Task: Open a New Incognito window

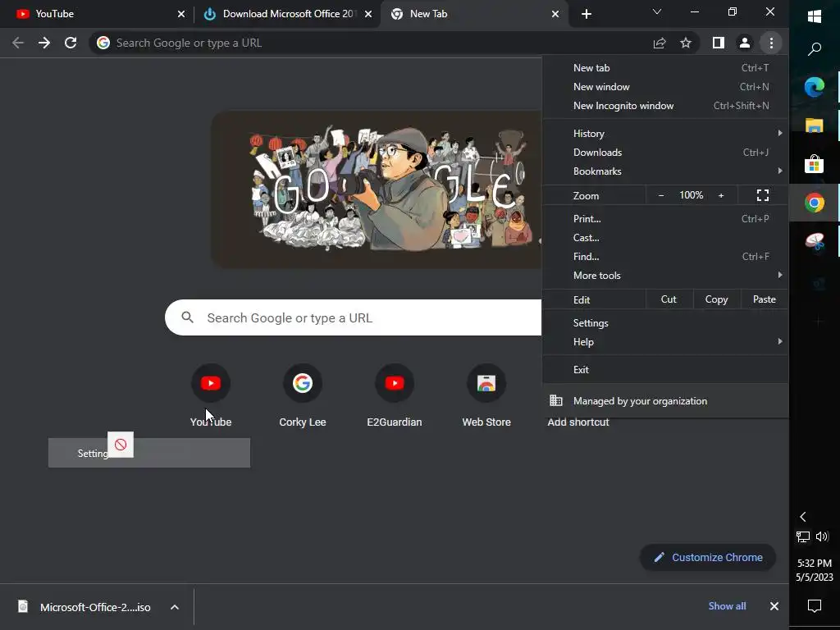Action: click(665, 106)
